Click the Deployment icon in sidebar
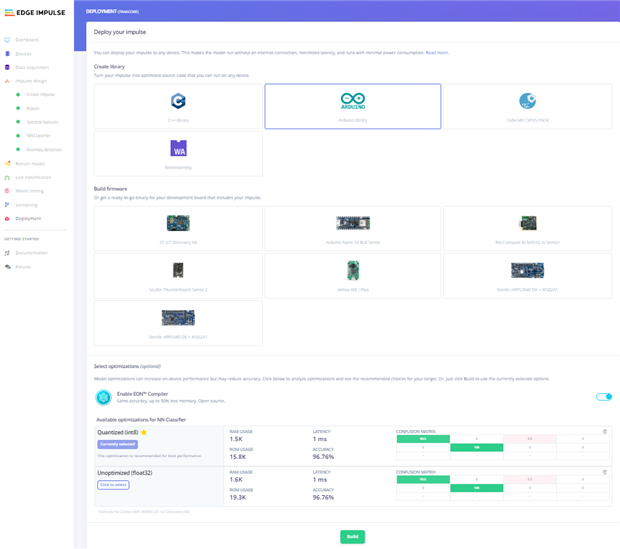 point(7,219)
